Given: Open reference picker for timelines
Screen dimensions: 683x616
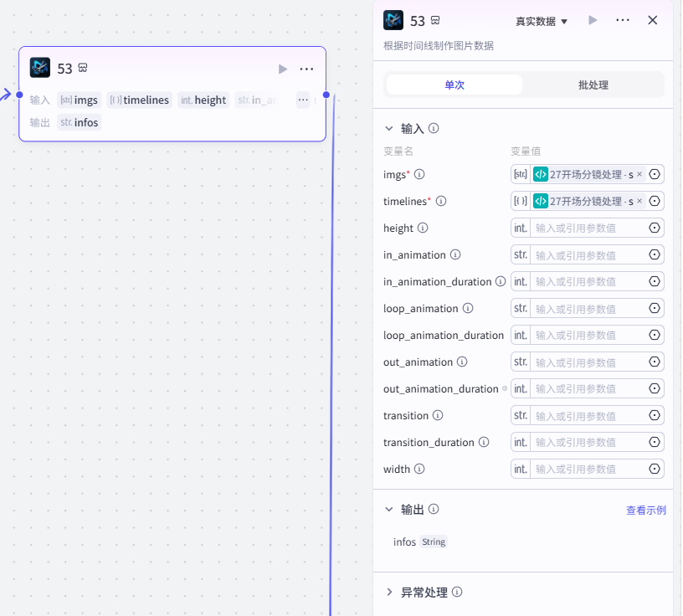Looking at the screenshot, I should pos(655,201).
